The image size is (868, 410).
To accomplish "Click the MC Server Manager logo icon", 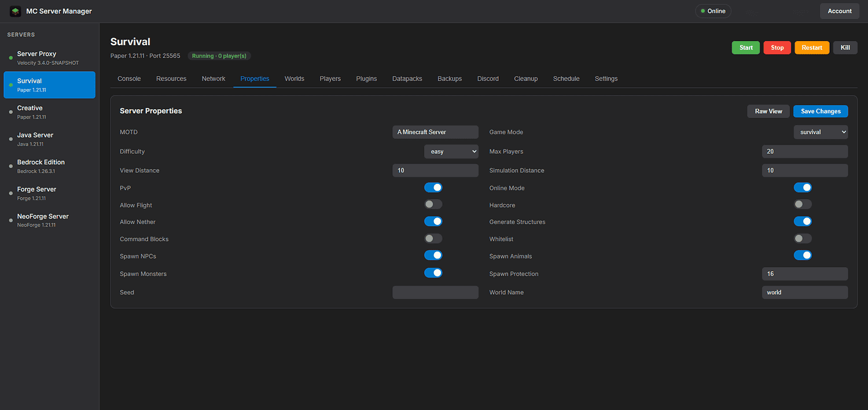I will pos(16,11).
